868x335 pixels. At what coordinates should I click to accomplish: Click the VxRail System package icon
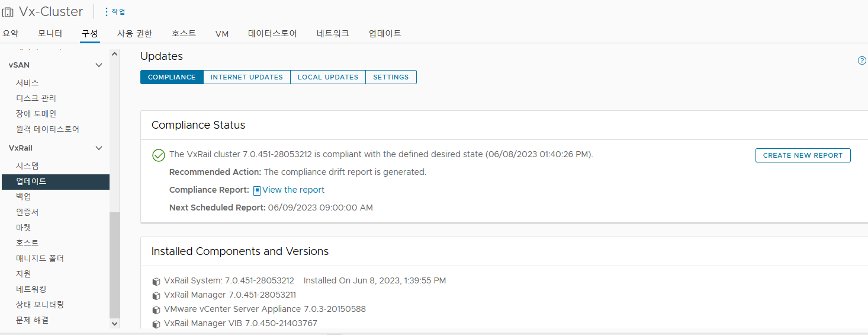pos(156,281)
